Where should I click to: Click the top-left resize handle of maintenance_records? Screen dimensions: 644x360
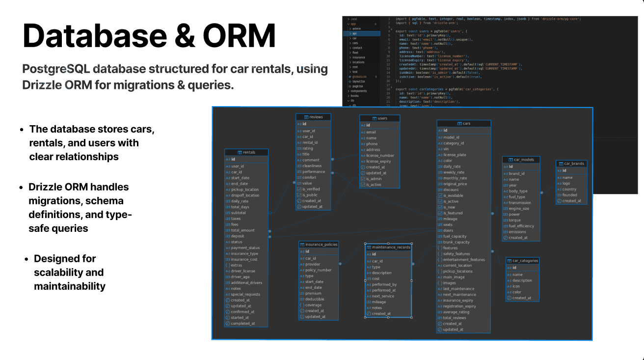pyautogui.click(x=365, y=244)
